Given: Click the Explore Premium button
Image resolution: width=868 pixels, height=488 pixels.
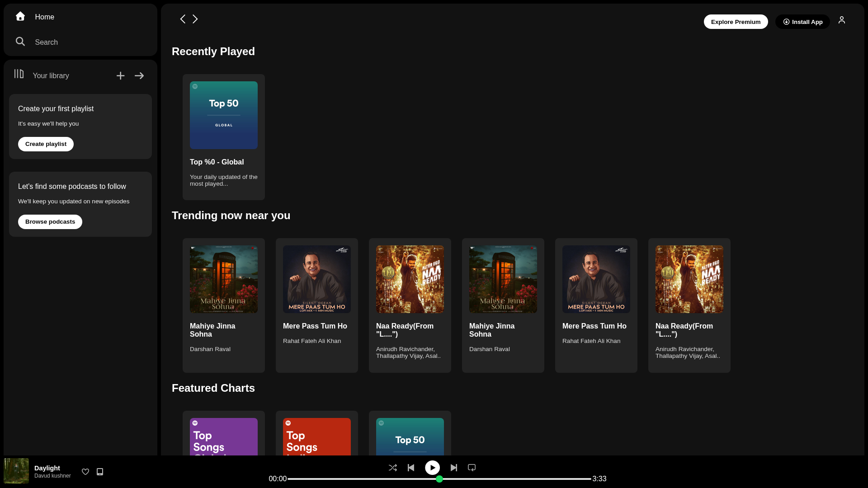Looking at the screenshot, I should [x=736, y=22].
